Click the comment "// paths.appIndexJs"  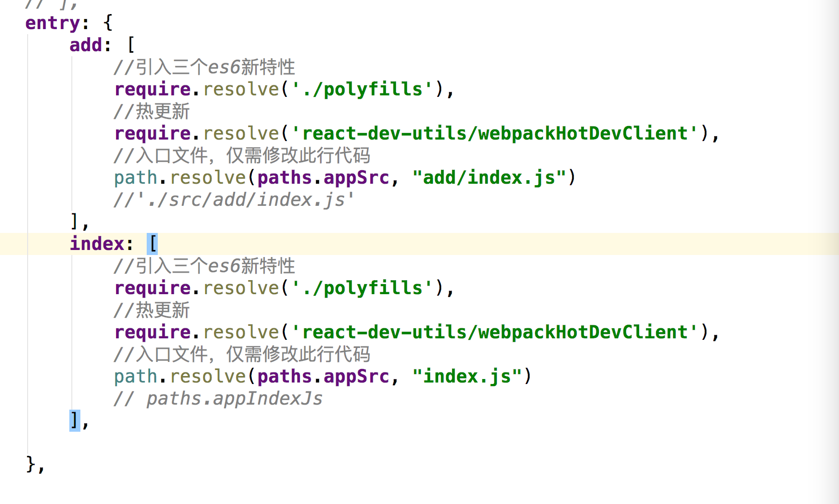(218, 399)
